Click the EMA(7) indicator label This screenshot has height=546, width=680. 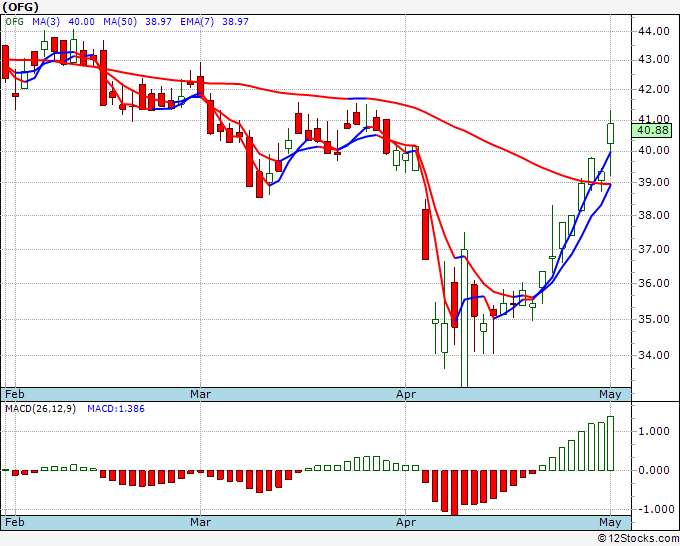click(197, 21)
